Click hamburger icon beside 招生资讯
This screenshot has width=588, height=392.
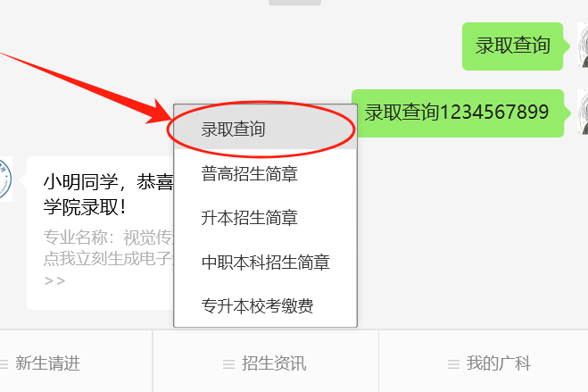[x=228, y=363]
